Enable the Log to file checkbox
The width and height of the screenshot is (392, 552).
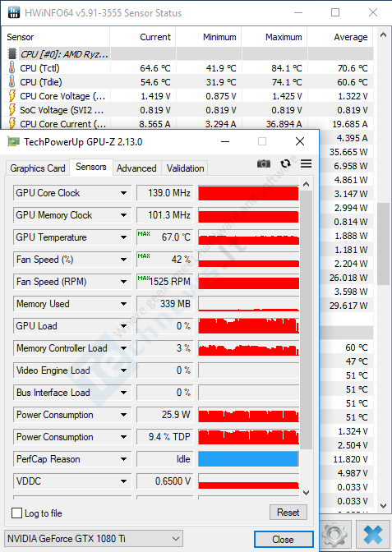(x=16, y=513)
